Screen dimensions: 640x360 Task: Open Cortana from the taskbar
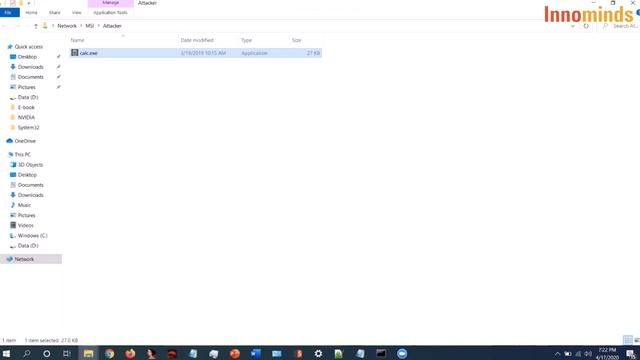tap(47, 353)
